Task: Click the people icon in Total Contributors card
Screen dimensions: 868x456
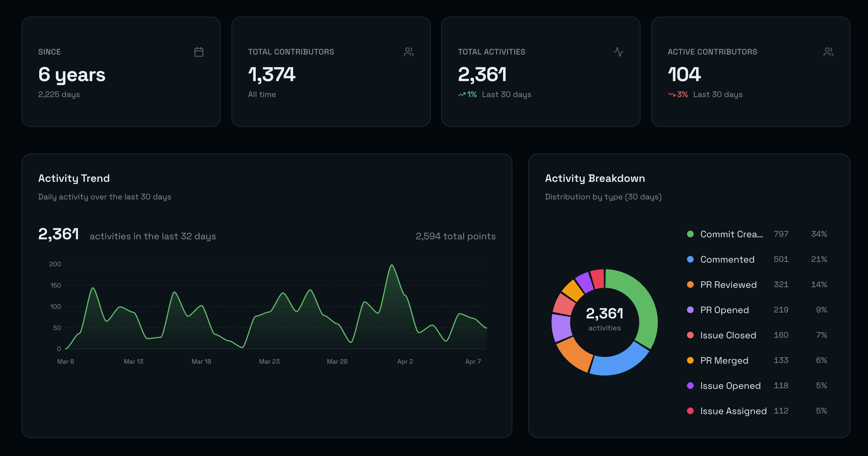Action: point(408,52)
